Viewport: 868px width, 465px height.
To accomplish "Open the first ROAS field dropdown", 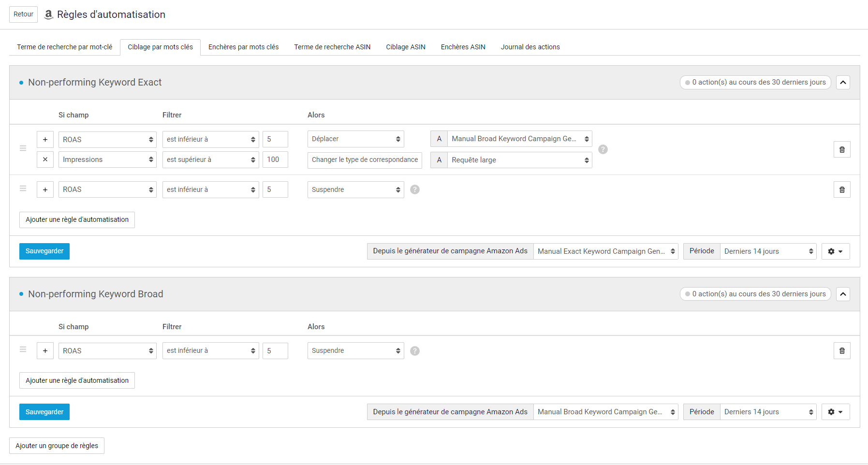I will 107,139.
